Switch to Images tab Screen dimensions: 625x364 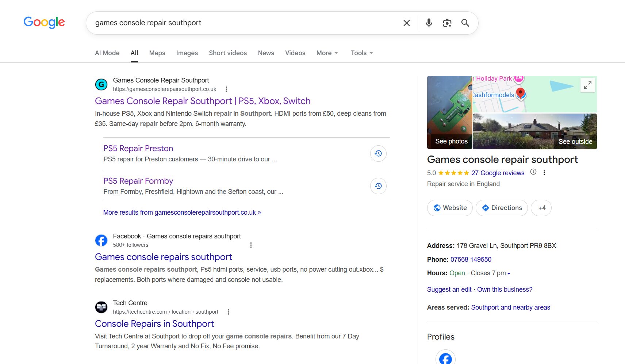pyautogui.click(x=187, y=53)
